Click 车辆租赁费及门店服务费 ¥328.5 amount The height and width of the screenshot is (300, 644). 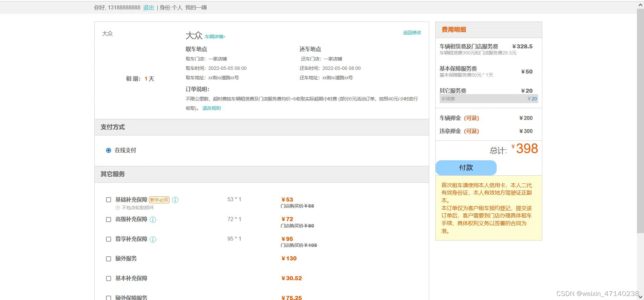point(522,46)
